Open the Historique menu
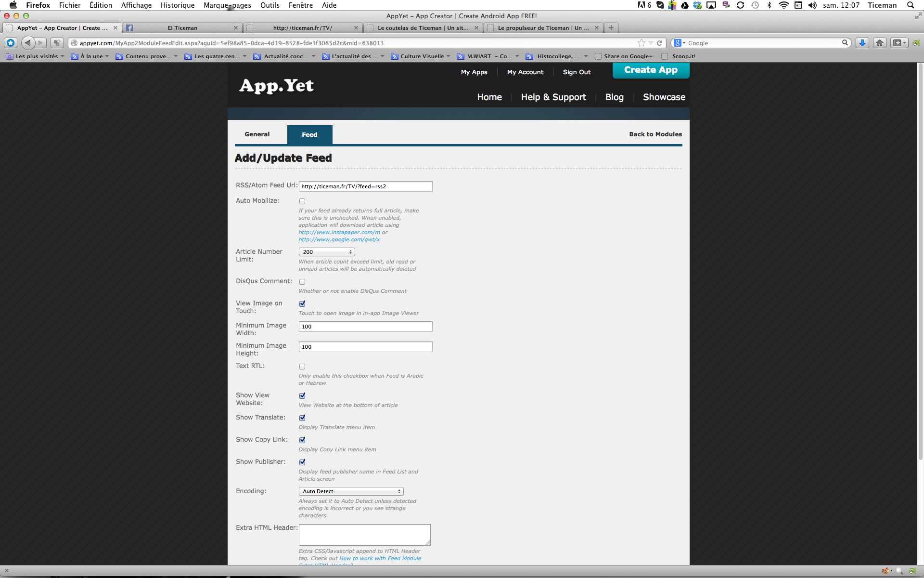Screen dimensions: 924x578 coord(178,5)
